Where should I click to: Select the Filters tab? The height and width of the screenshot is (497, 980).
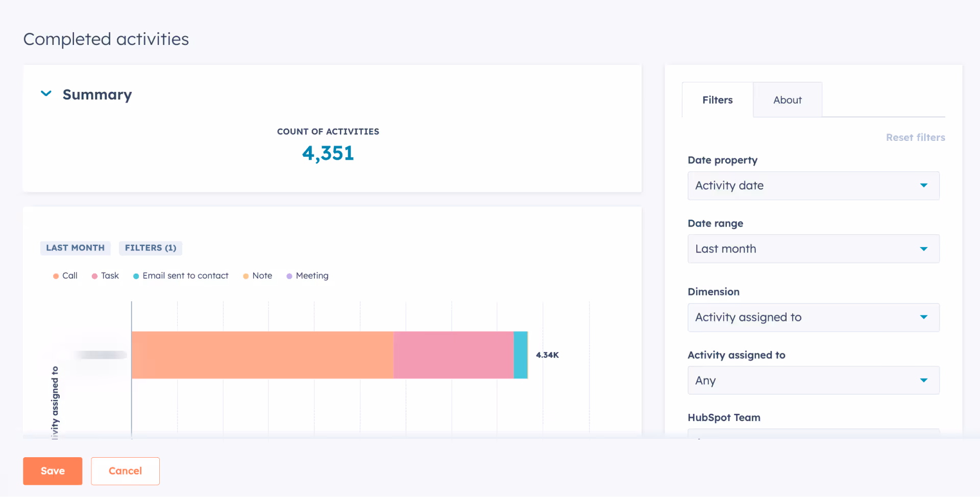click(x=717, y=100)
